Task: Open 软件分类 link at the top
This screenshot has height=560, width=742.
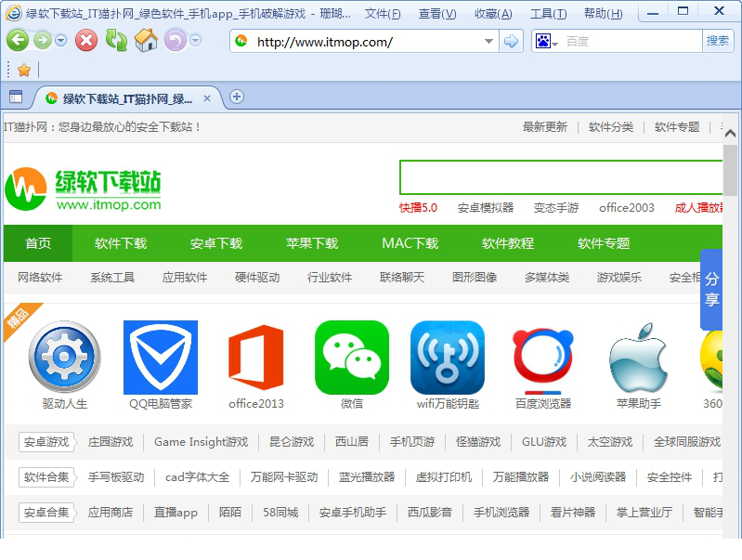Action: coord(611,127)
